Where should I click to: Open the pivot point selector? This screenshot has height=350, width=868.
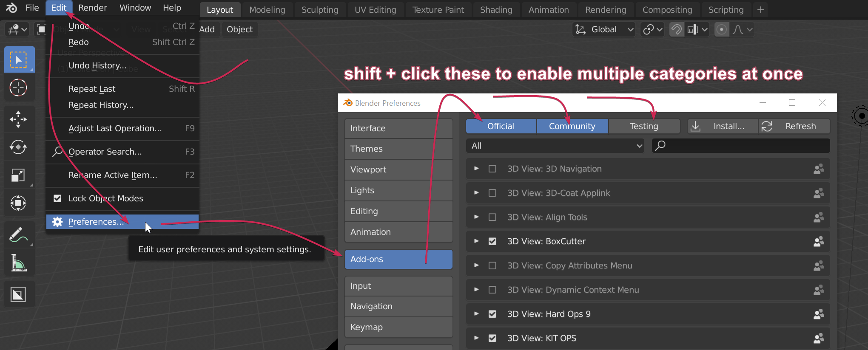tap(652, 29)
